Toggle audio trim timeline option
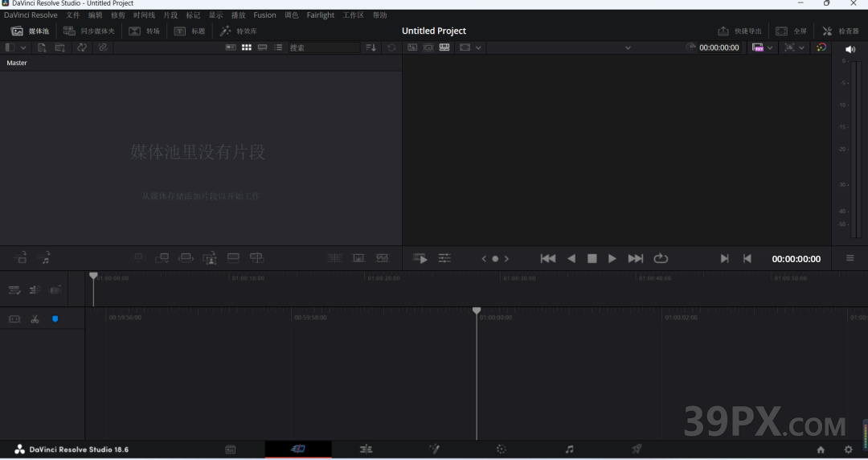 point(35,290)
